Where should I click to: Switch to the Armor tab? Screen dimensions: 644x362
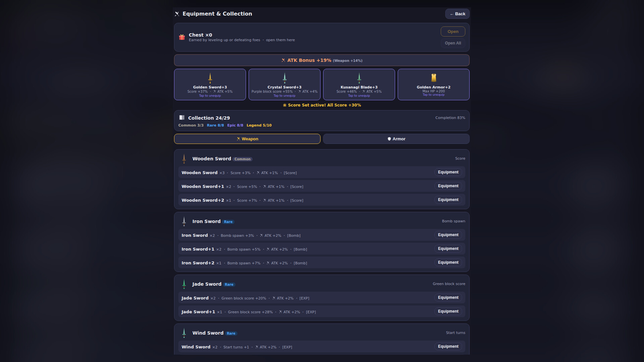(x=396, y=139)
